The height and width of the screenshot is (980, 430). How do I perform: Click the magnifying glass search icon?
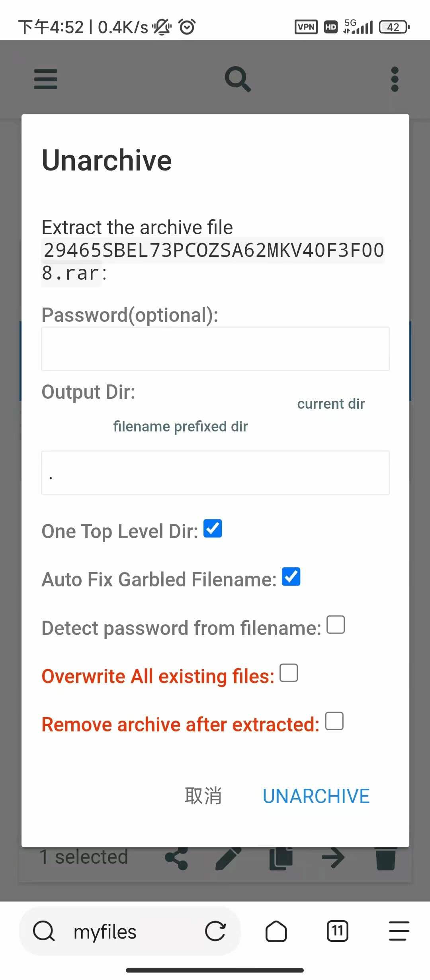(x=238, y=79)
